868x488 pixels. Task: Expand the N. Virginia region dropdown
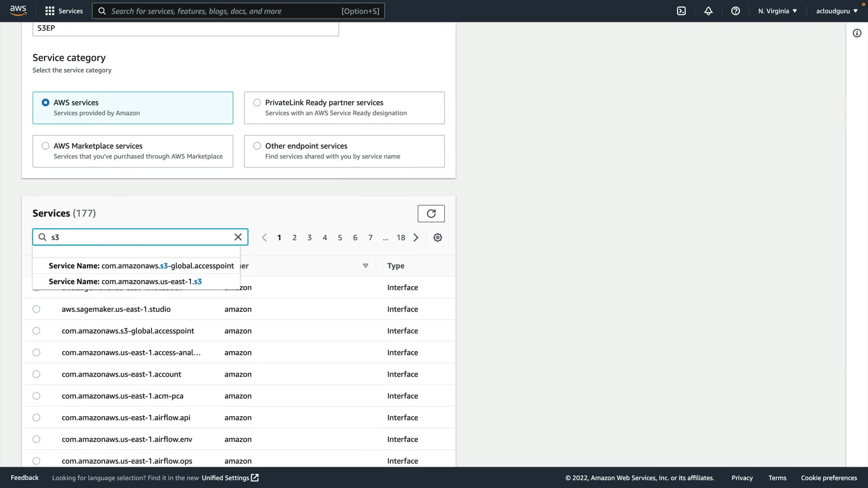[778, 11]
